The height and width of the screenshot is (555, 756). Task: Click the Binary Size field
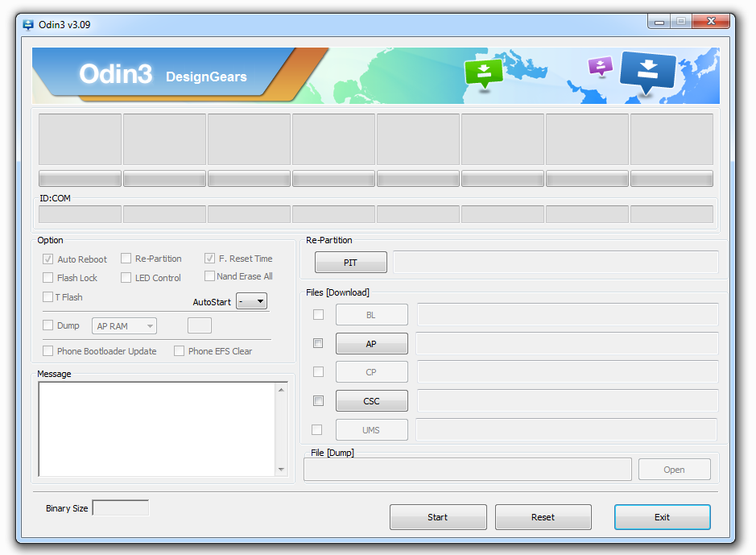click(x=121, y=507)
